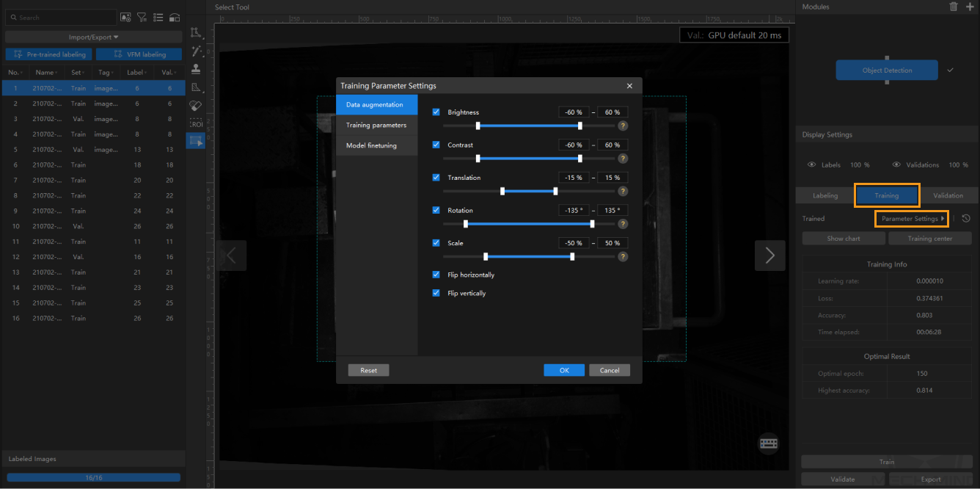Viewport: 980px width, 489px height.
Task: Disable the Flip horizontally checkbox
Action: [x=436, y=275]
